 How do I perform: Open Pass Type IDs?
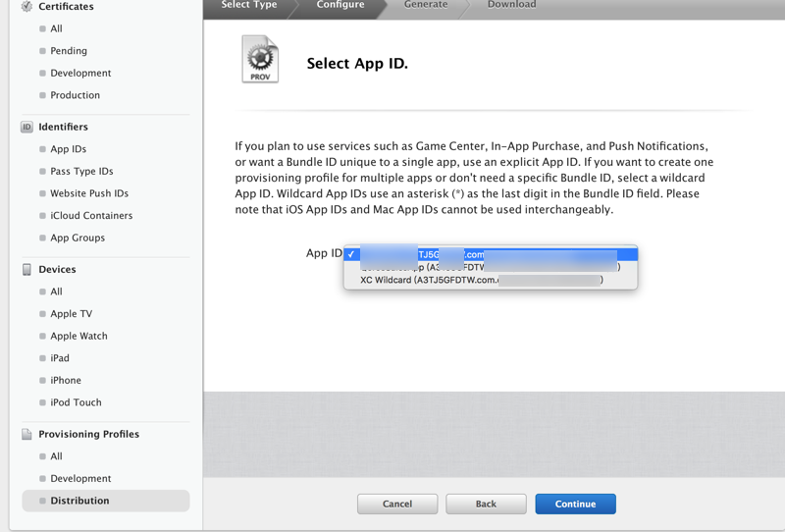[81, 172]
